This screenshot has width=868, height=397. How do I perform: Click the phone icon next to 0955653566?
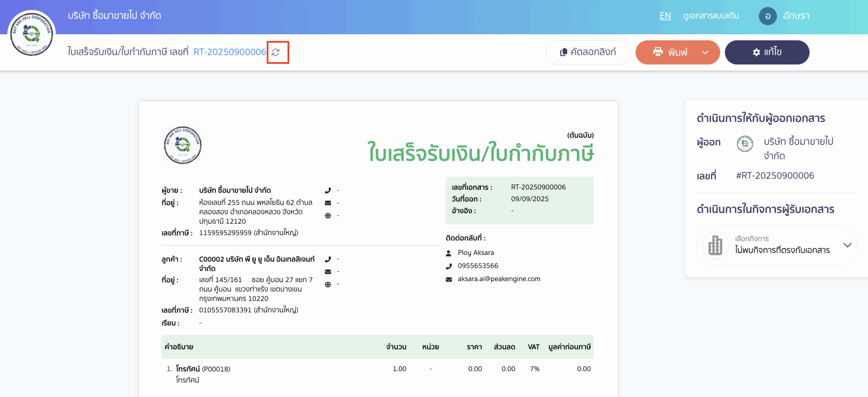click(448, 265)
